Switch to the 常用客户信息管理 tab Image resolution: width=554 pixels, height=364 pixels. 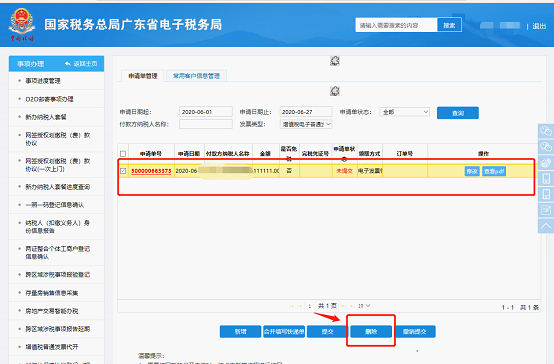point(196,76)
